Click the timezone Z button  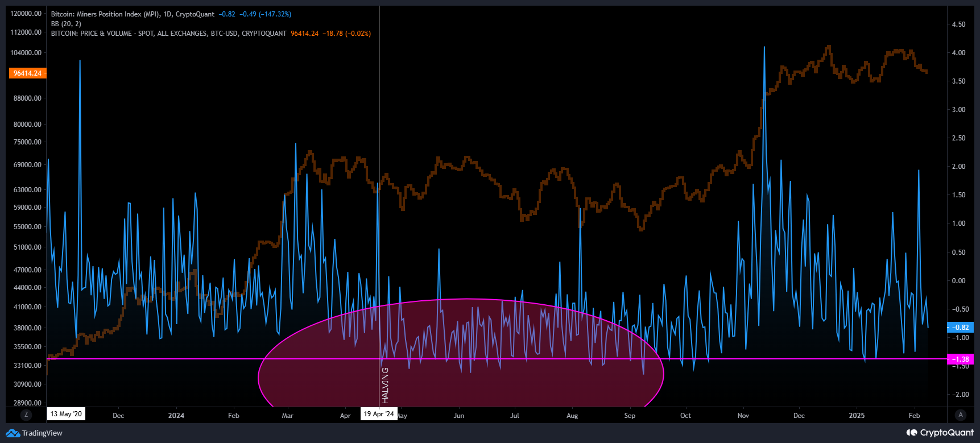(x=26, y=415)
